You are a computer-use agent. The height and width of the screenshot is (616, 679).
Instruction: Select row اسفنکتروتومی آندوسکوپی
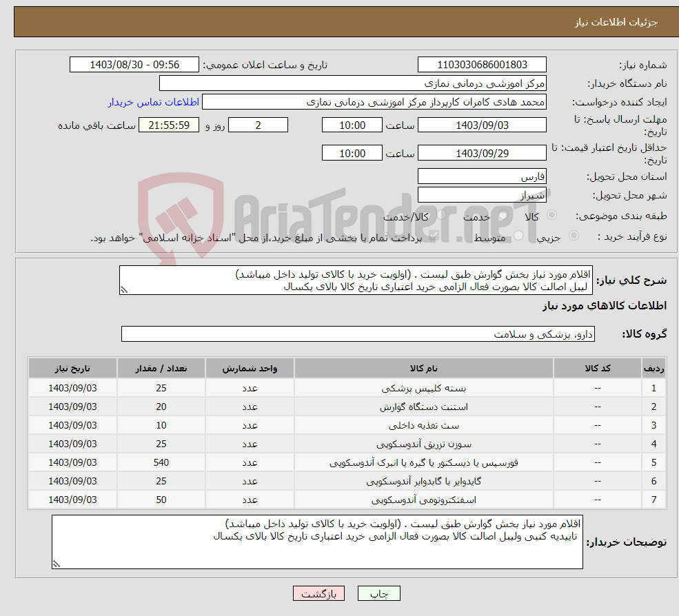(347, 500)
